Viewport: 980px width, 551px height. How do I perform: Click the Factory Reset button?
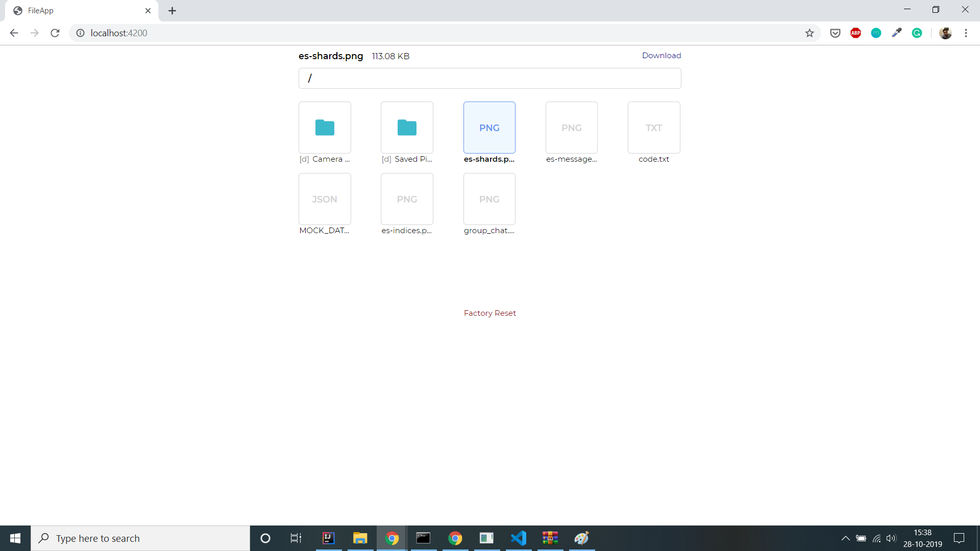click(490, 313)
